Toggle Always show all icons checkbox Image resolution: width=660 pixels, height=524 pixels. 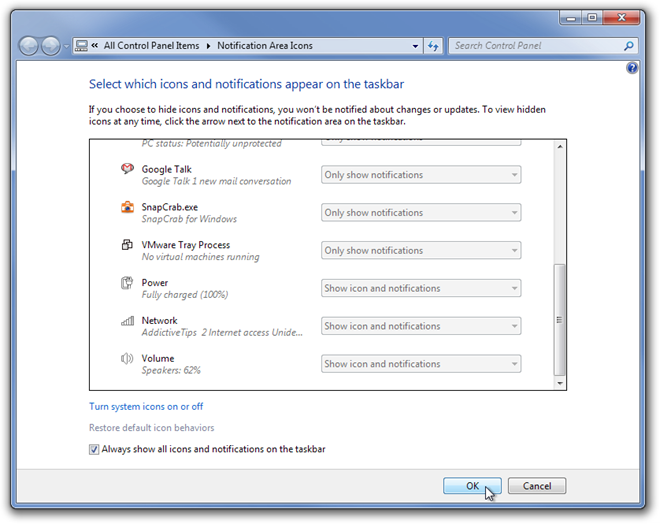pyautogui.click(x=94, y=450)
